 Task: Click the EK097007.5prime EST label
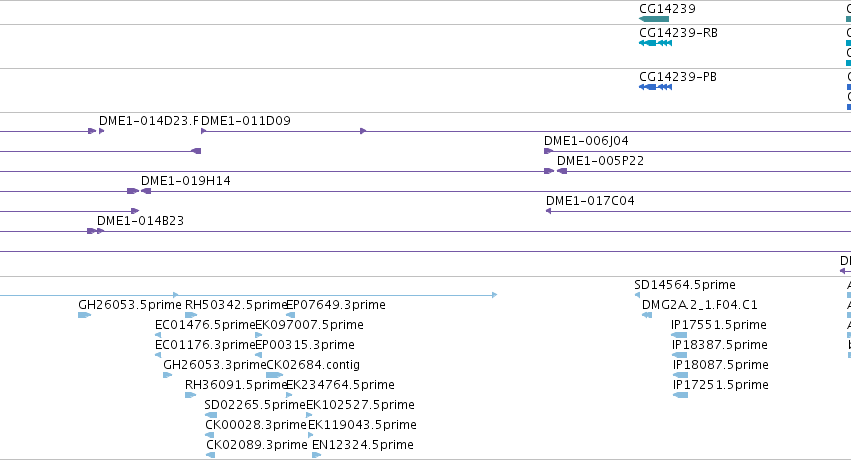pos(309,325)
